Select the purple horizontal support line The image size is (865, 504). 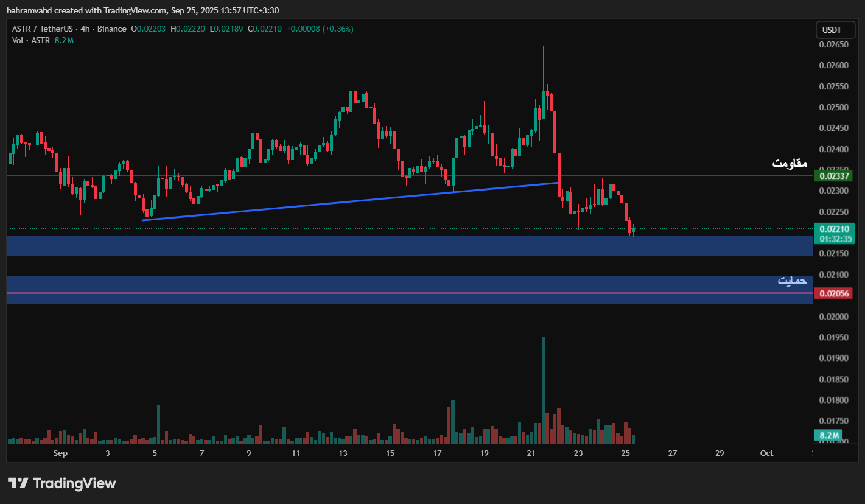(365, 293)
